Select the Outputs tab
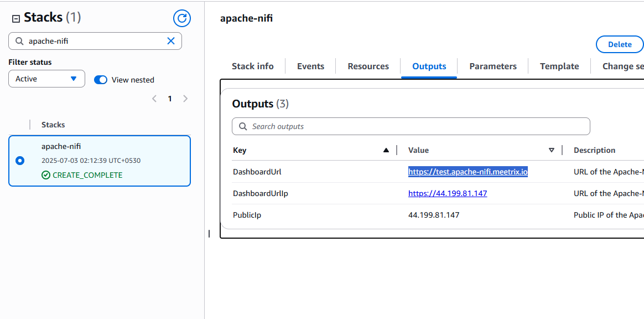644x319 pixels. tap(429, 66)
